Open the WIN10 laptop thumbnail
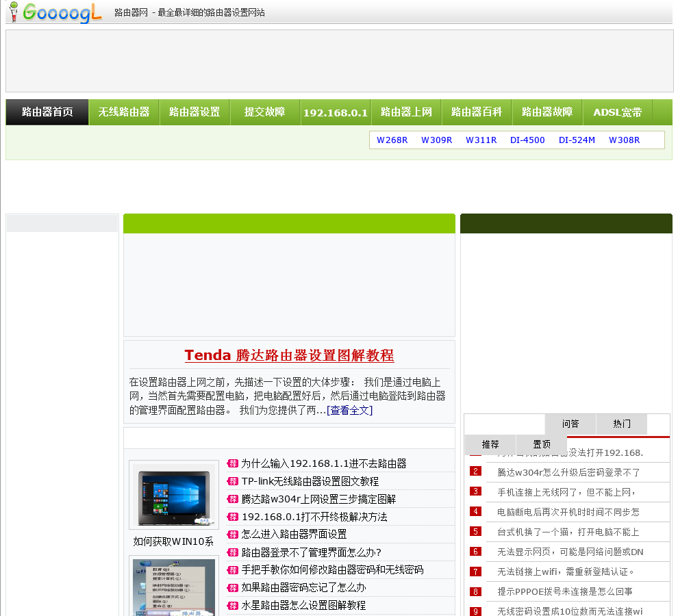This screenshot has height=616, width=678. pos(174,495)
